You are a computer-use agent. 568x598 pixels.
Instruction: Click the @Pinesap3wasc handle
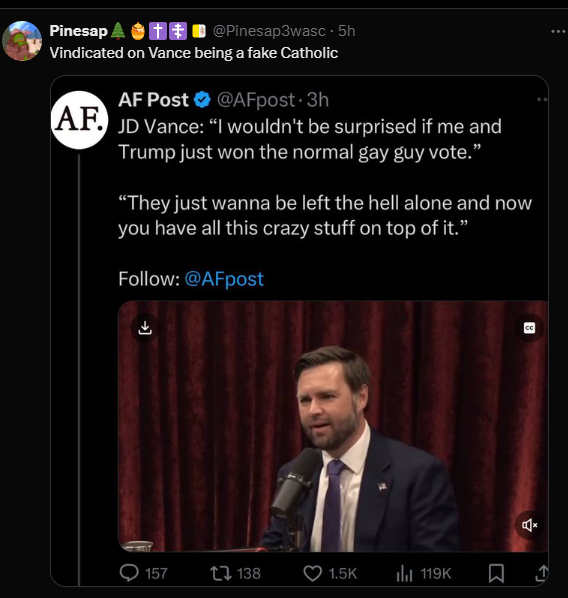(269, 31)
